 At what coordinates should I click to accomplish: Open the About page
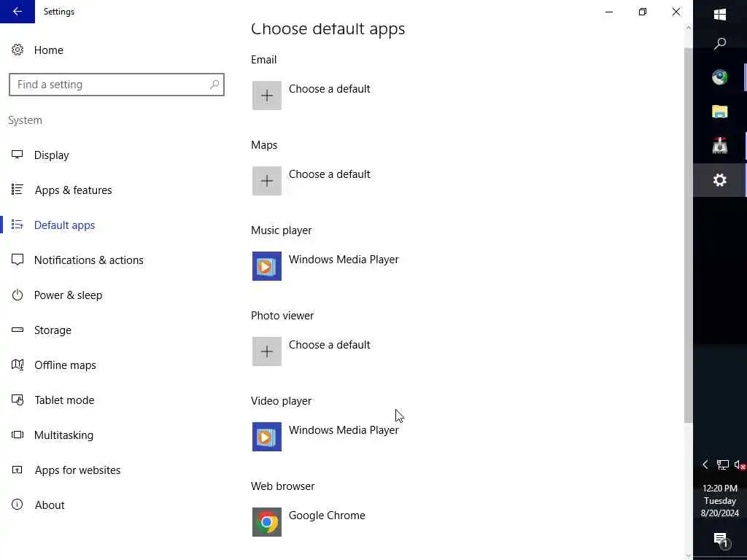click(50, 505)
